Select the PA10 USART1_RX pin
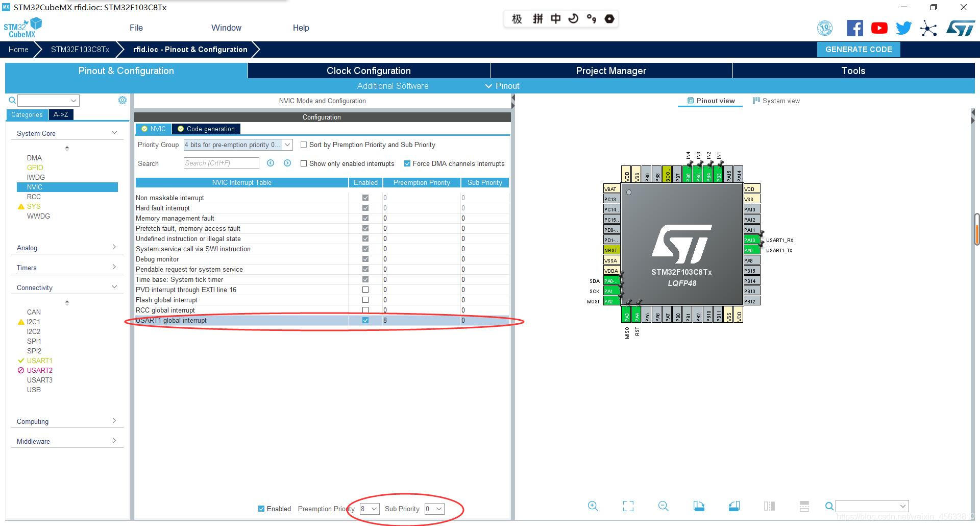The width and height of the screenshot is (980, 526). [751, 240]
